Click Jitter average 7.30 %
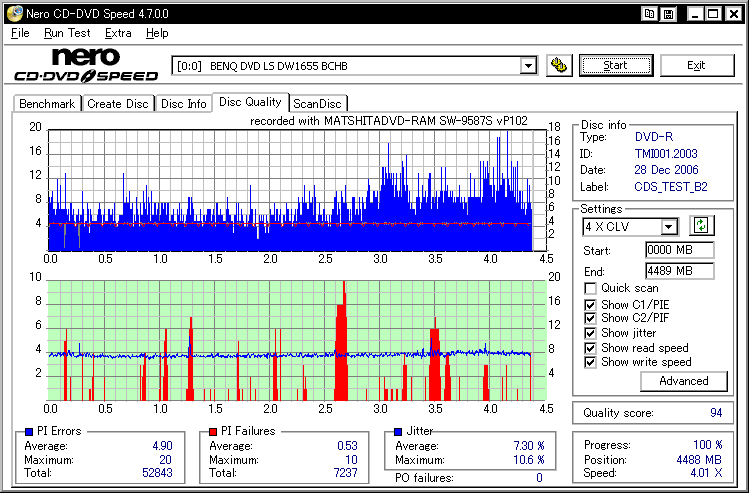The width and height of the screenshot is (749, 493). pos(529,446)
